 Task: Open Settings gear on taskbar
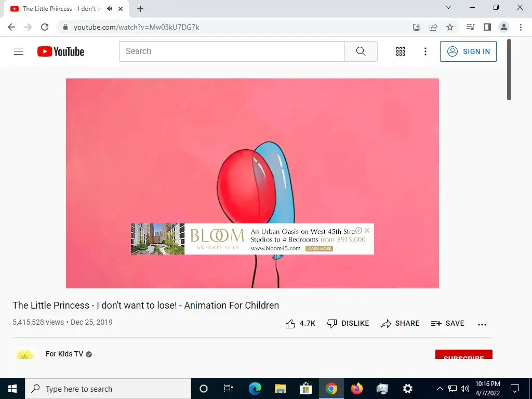(407, 389)
